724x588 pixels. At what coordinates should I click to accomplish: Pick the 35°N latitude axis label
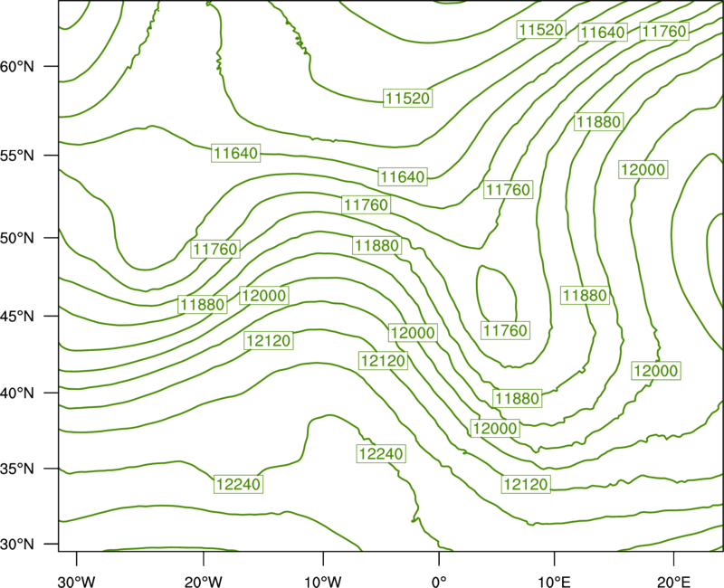(17, 469)
